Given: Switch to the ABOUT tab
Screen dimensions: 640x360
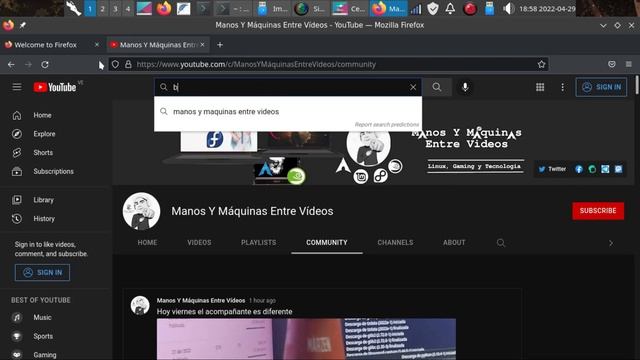Looking at the screenshot, I should [454, 242].
